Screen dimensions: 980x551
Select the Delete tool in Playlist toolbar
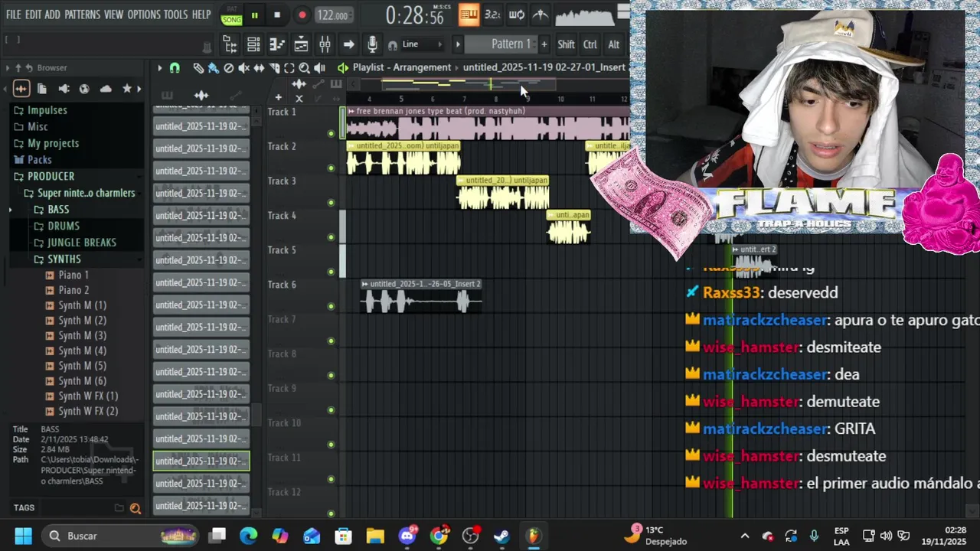228,68
